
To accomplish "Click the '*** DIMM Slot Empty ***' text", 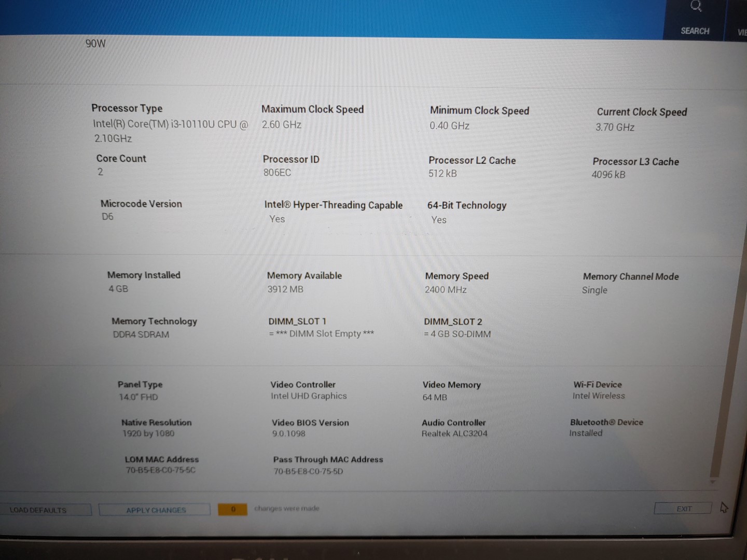I will click(325, 333).
